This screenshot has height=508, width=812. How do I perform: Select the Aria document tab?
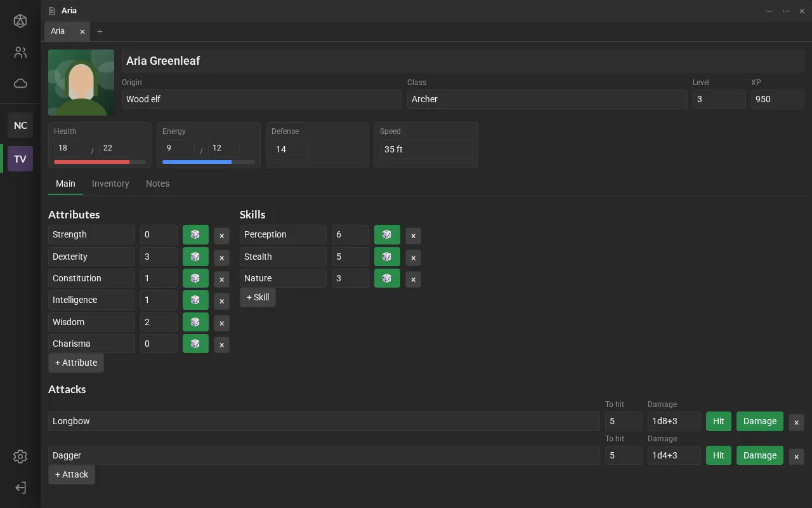tap(67, 31)
